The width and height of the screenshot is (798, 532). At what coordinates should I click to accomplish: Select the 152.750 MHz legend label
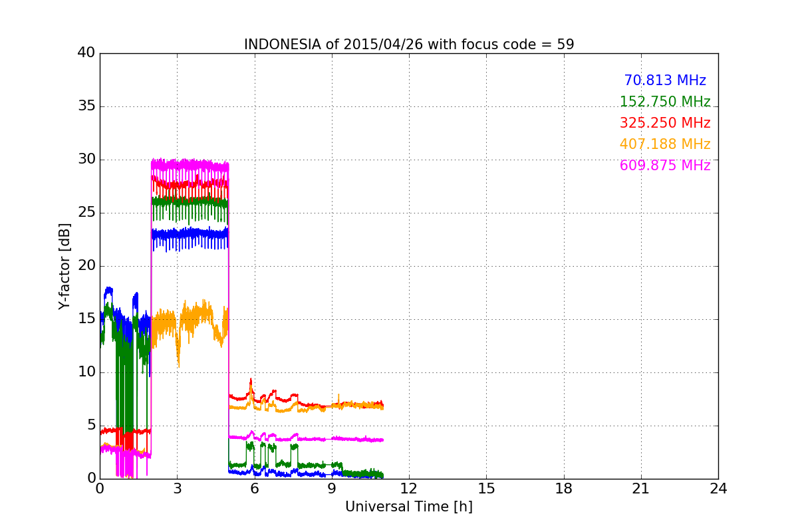(x=665, y=102)
